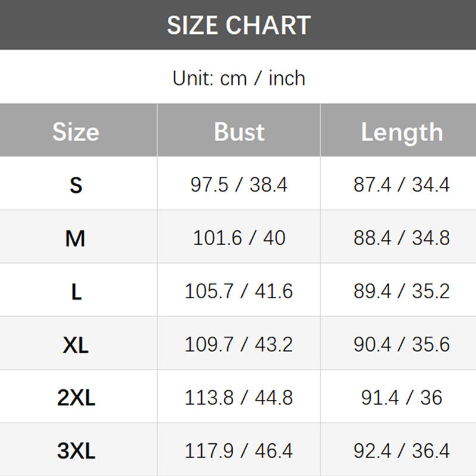Screen dimensions: 476x476
Task: Click the L size row label
Action: click(76, 292)
